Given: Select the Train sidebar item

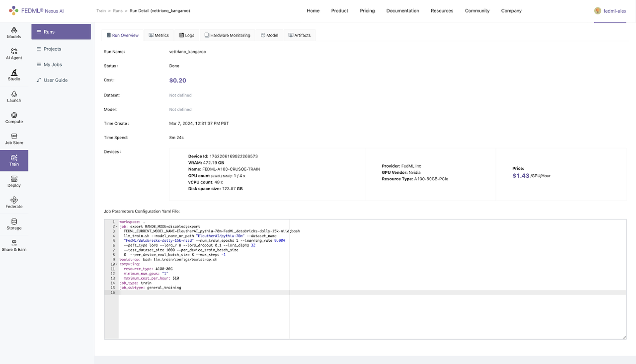Looking at the screenshot, I should [14, 160].
